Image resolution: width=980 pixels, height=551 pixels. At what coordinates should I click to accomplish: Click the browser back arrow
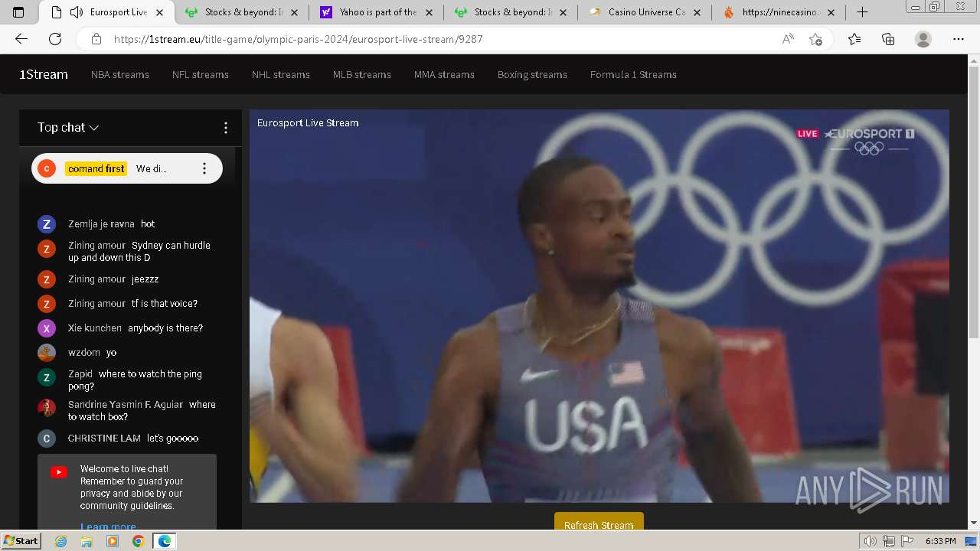21,39
